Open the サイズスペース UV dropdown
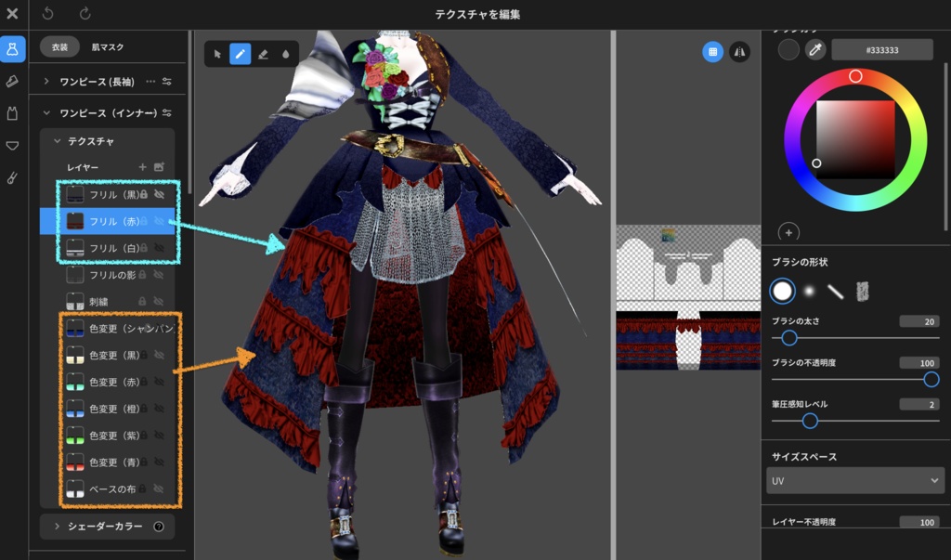 855,480
